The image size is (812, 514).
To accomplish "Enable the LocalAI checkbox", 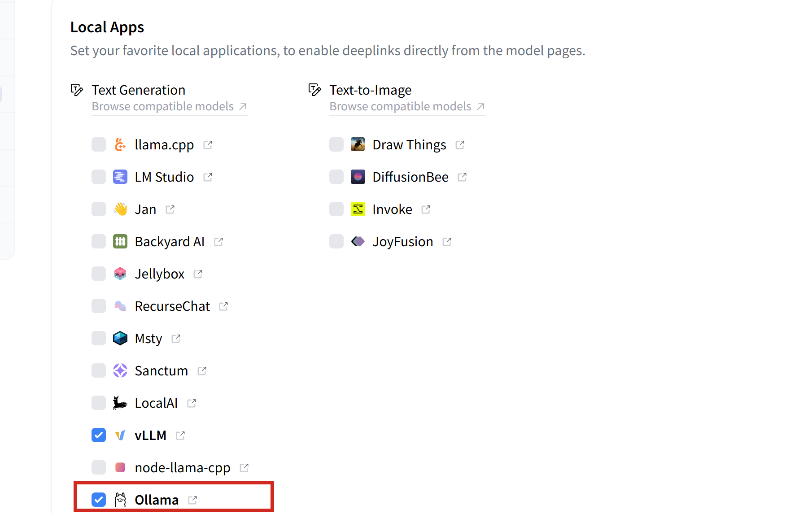I will click(x=99, y=403).
